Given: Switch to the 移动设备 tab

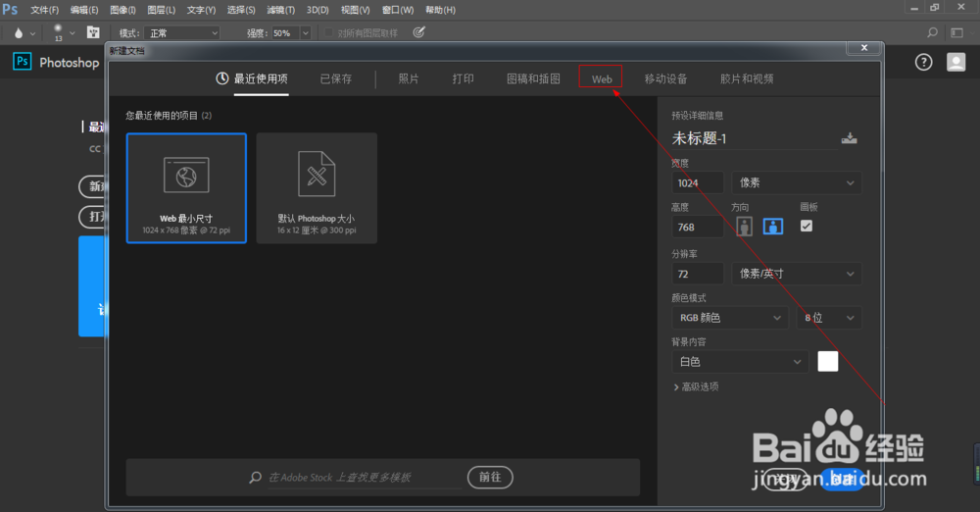Looking at the screenshot, I should point(665,78).
